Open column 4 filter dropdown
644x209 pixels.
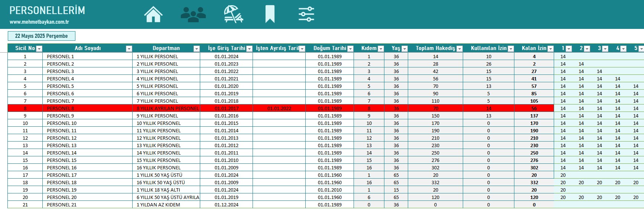point(623,49)
